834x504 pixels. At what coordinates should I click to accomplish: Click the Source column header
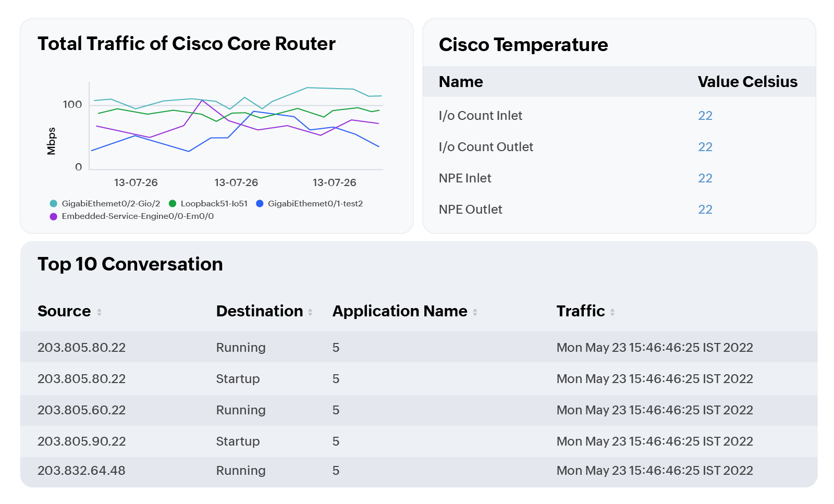64,311
